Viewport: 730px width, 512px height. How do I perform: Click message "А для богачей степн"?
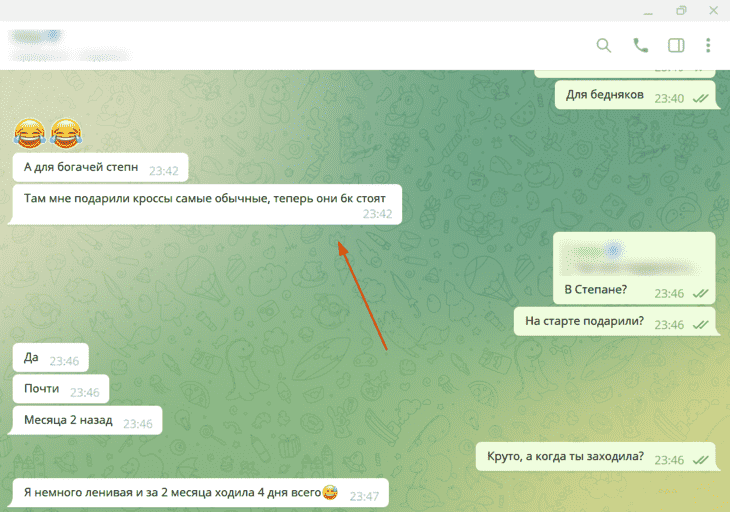coord(101,168)
